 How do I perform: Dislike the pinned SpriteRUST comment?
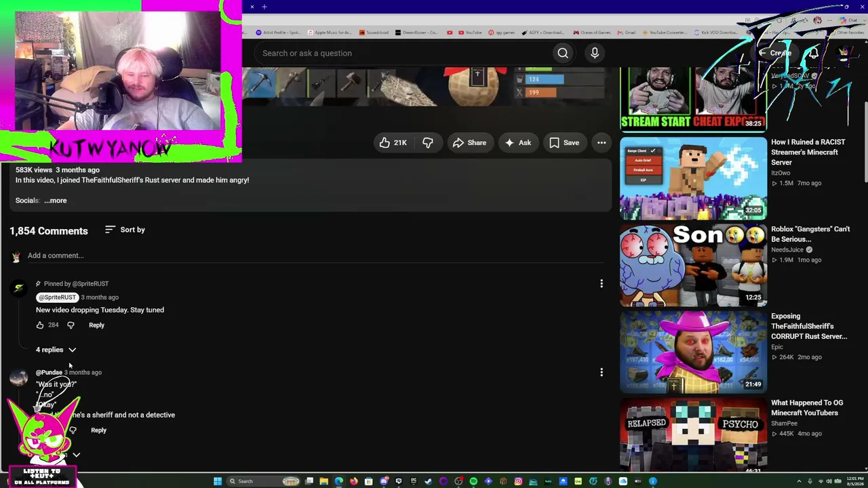[x=71, y=325]
